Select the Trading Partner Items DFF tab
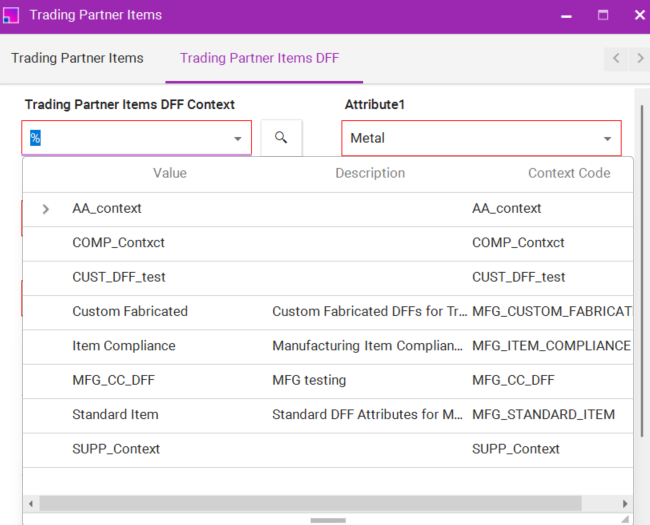Viewport: 650px width, 525px height. 259,58
